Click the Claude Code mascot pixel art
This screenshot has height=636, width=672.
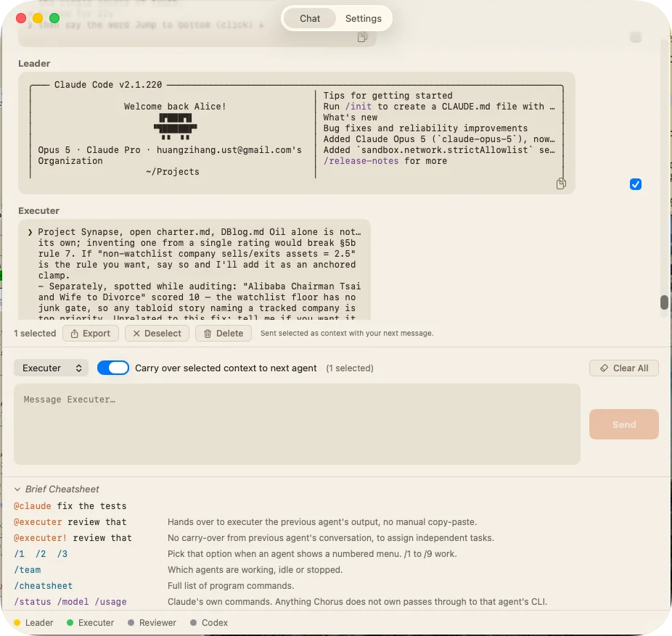tap(175, 126)
